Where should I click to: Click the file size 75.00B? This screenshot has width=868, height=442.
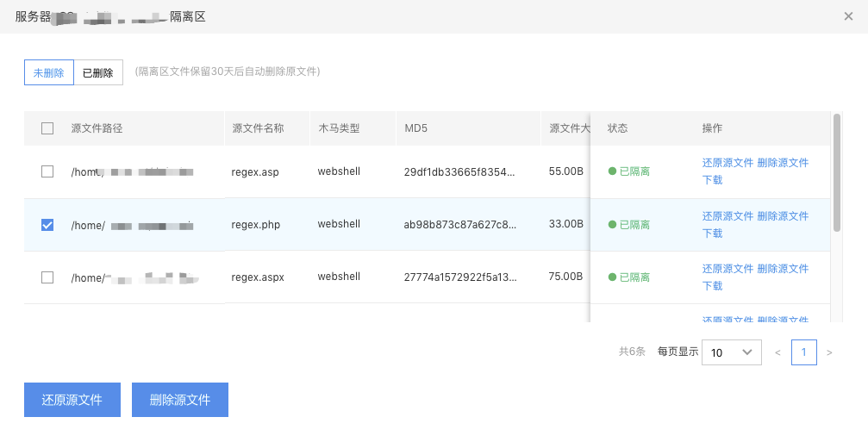tap(565, 277)
